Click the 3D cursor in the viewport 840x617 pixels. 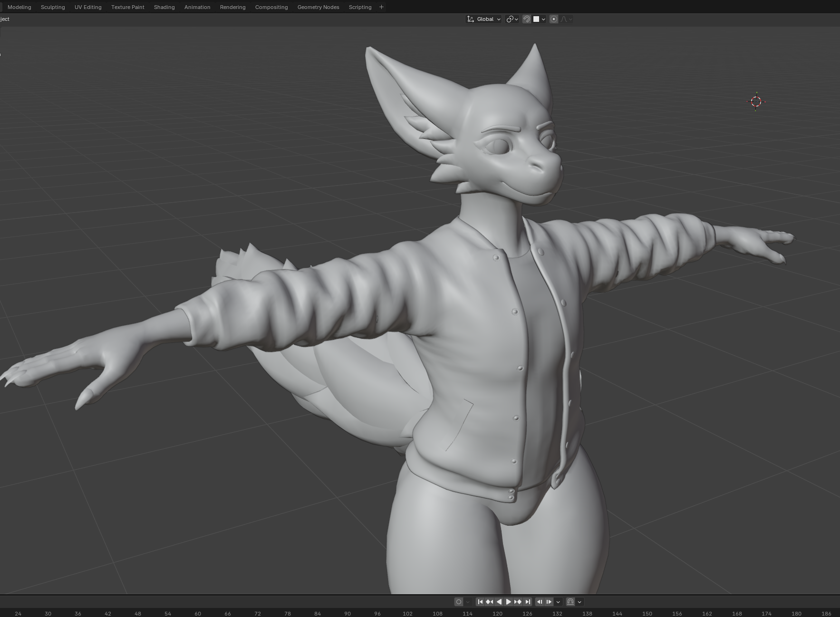coord(756,101)
